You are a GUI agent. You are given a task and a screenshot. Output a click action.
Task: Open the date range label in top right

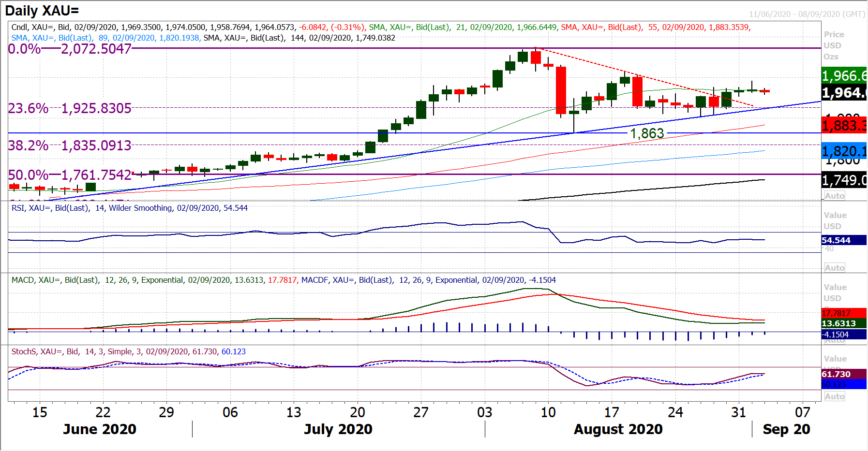[807, 14]
